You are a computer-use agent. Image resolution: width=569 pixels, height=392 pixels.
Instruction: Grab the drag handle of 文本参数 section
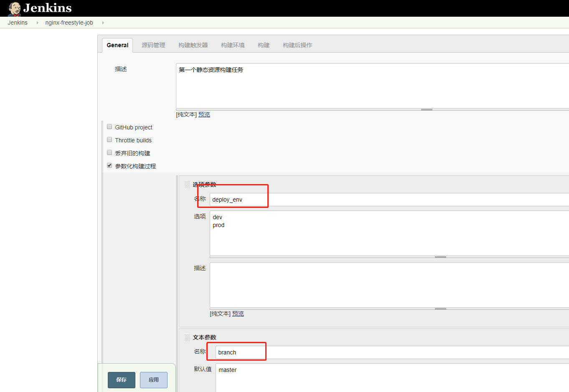tap(187, 337)
